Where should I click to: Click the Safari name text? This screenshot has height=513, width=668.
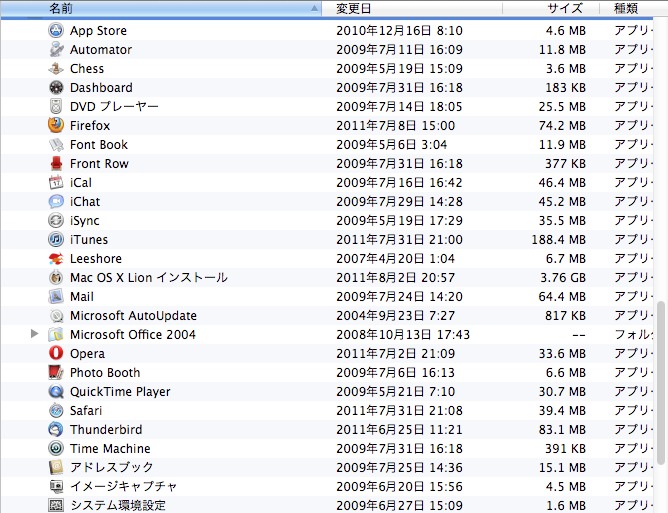coord(86,411)
